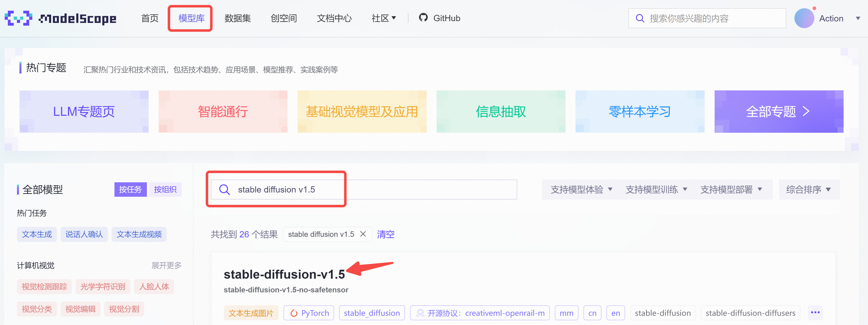Open the 文档中心 navigation tab
Viewport: 868px width, 325px height.
coord(334,18)
